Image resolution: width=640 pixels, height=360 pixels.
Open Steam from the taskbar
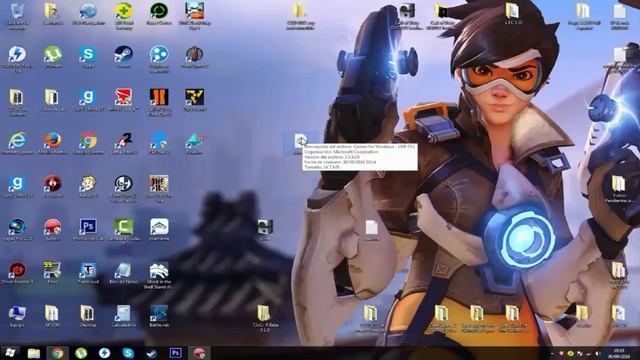152,353
